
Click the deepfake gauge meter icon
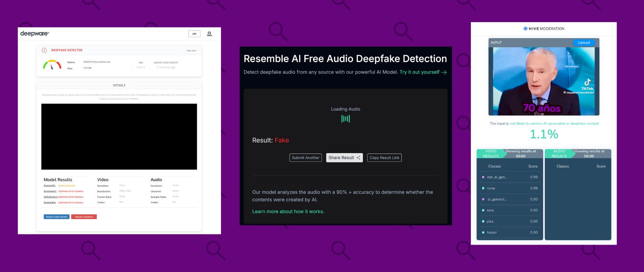tap(52, 64)
